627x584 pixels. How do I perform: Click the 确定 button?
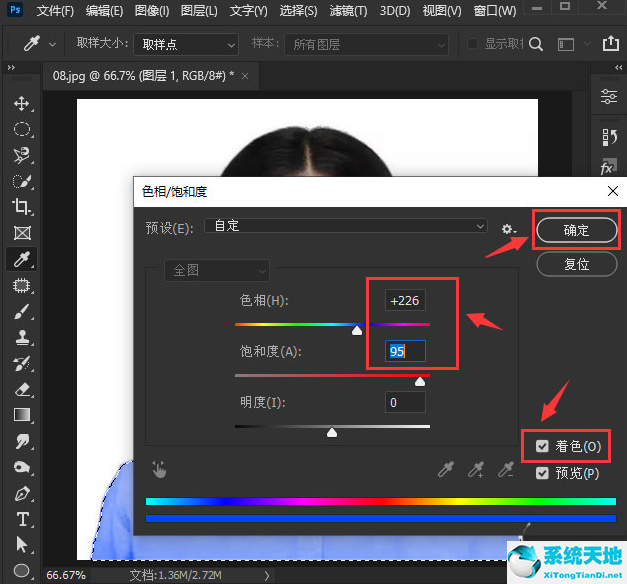[x=577, y=230]
